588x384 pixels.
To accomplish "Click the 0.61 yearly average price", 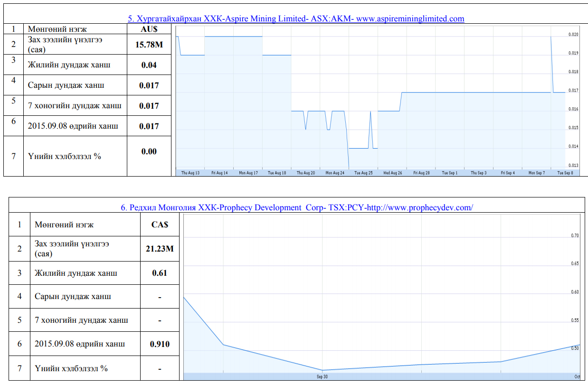I will [x=160, y=273].
